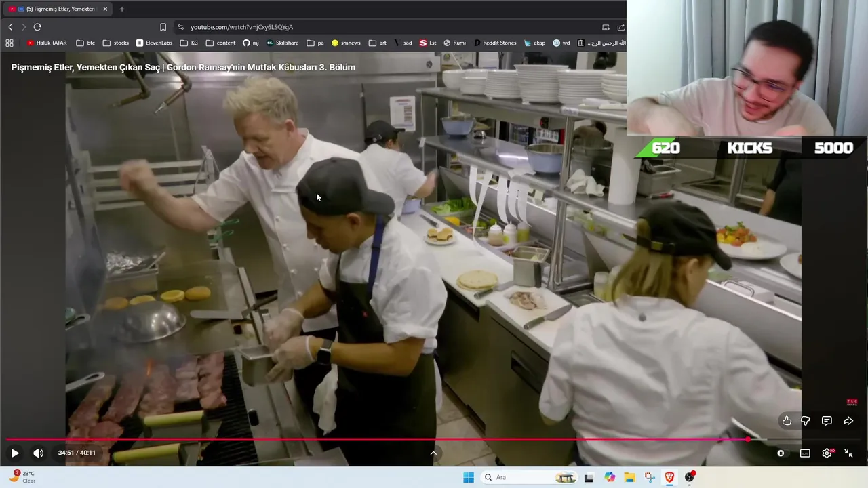Open the ekap bookmark
The width and height of the screenshot is (868, 488).
534,43
